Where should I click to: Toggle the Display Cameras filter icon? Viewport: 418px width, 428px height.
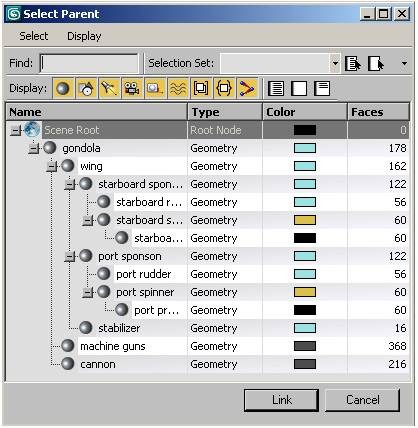132,89
